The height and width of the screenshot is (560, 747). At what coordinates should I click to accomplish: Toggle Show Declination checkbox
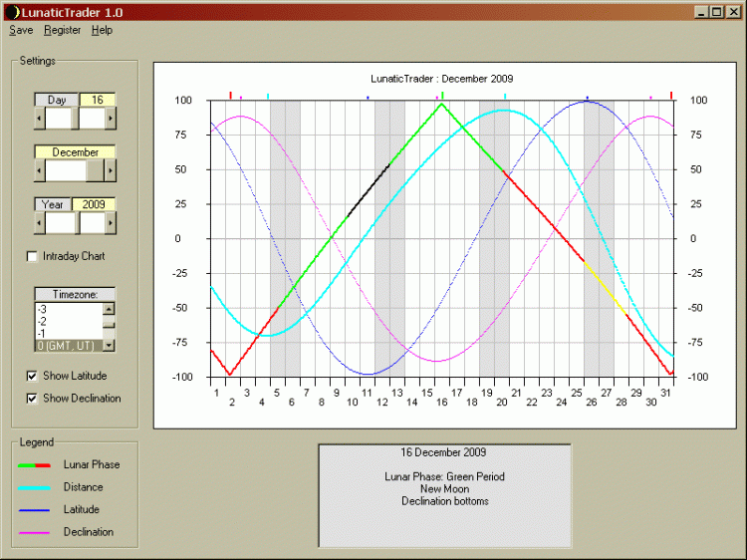33,399
